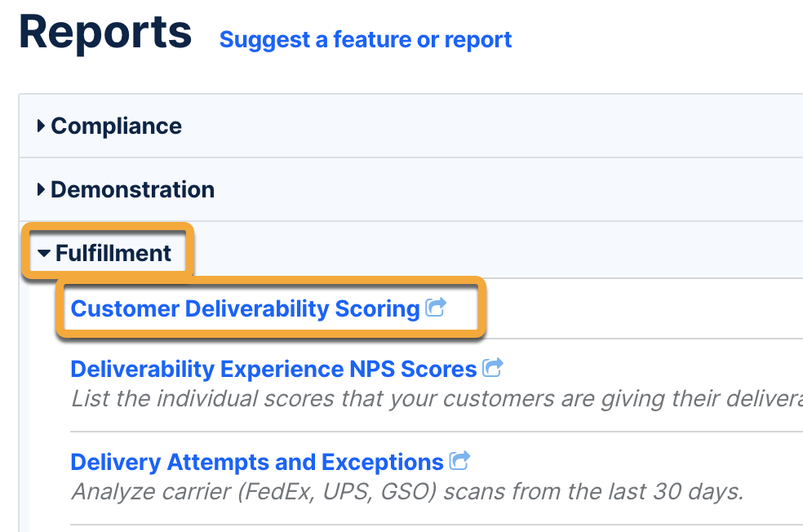Expand the Demonstration disclosure triangle

pos(41,190)
